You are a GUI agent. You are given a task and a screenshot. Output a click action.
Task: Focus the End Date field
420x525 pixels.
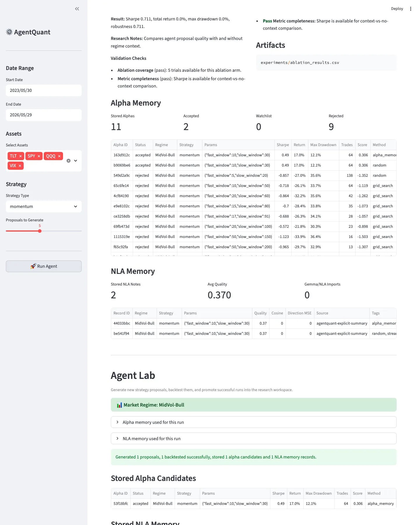click(44, 115)
